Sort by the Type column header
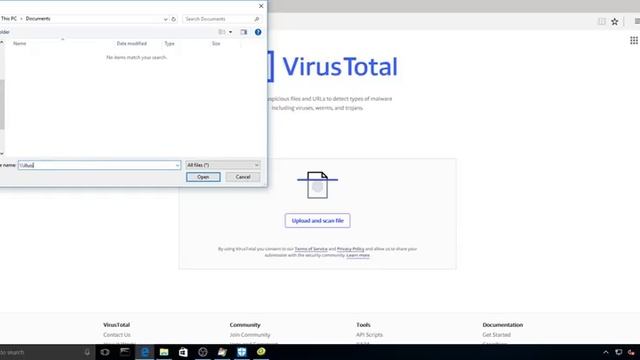 [169, 43]
